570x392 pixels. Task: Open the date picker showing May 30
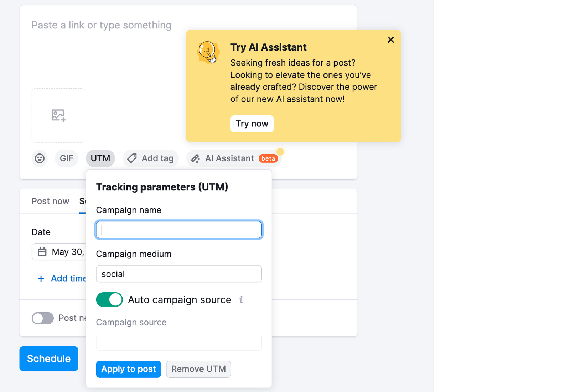coord(68,252)
